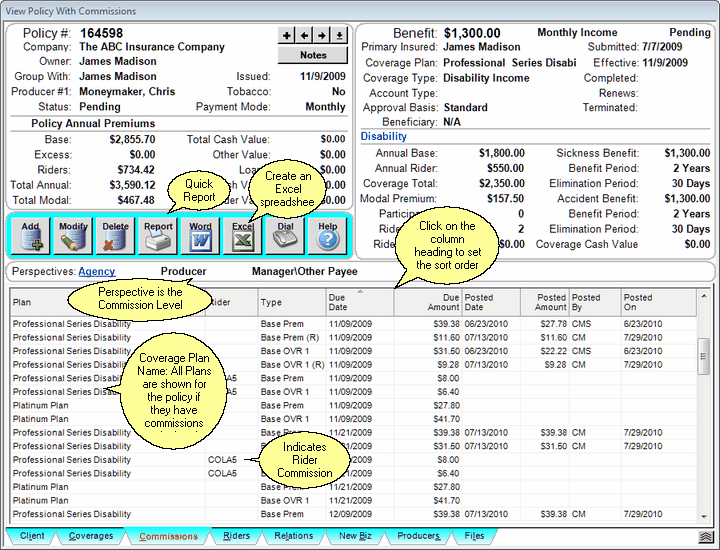This screenshot has height=550, width=720.
Task: Click the company name The ABC Insurance Company
Action: click(152, 47)
